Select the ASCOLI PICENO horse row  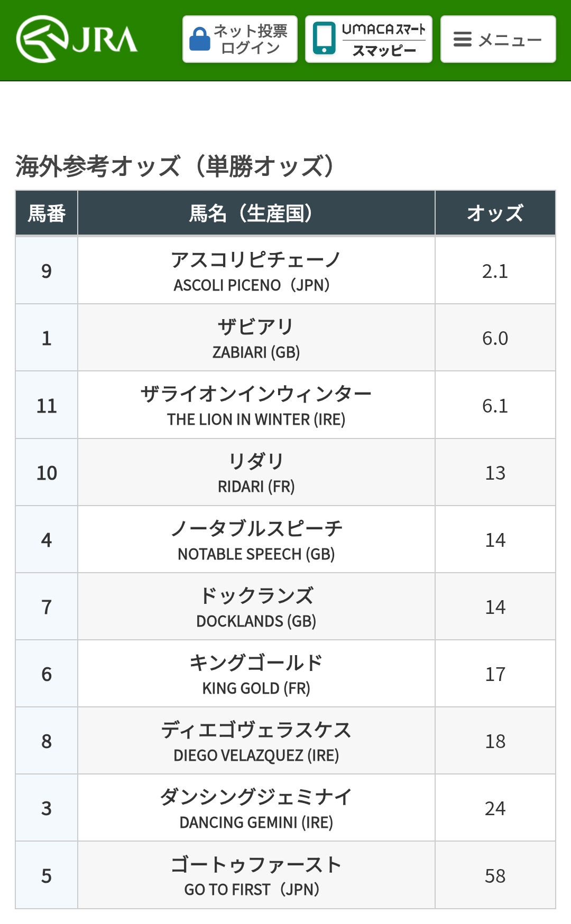point(256,271)
